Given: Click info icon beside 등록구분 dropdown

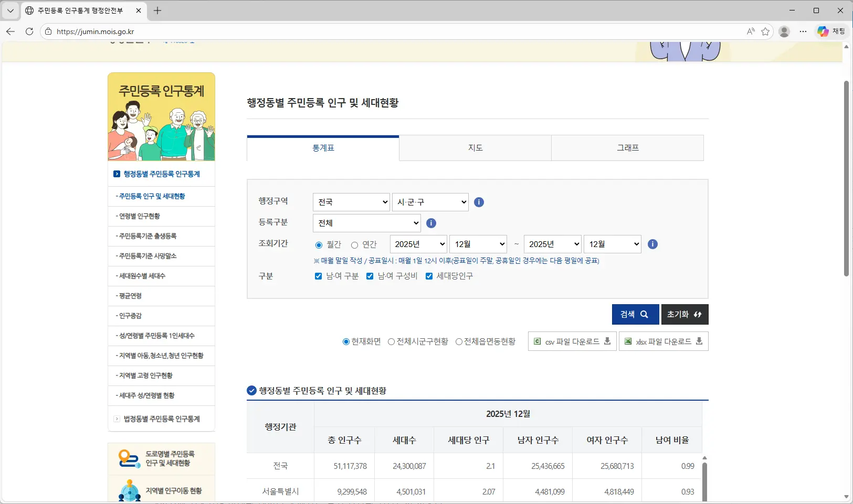Looking at the screenshot, I should click(x=431, y=223).
